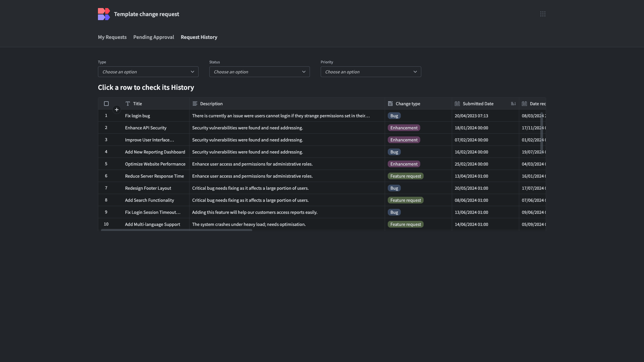Image resolution: width=644 pixels, height=362 pixels.
Task: Click Bug tag in Fix Login Session Timeout row
Action: (394, 212)
